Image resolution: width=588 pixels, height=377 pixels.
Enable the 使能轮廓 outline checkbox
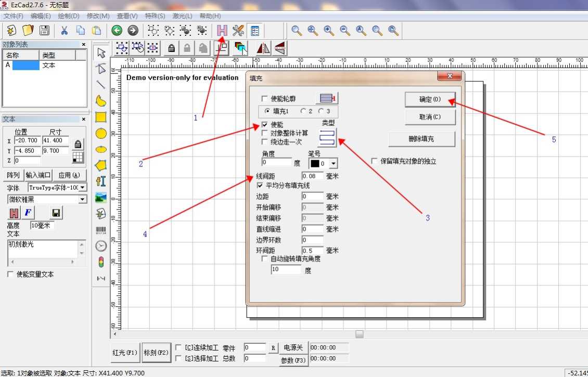click(265, 99)
